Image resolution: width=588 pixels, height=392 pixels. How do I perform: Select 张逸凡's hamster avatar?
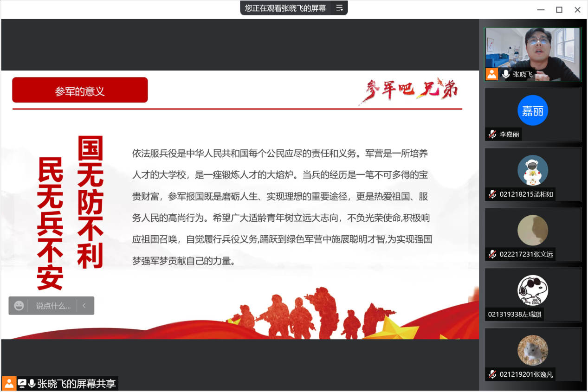tap(533, 350)
